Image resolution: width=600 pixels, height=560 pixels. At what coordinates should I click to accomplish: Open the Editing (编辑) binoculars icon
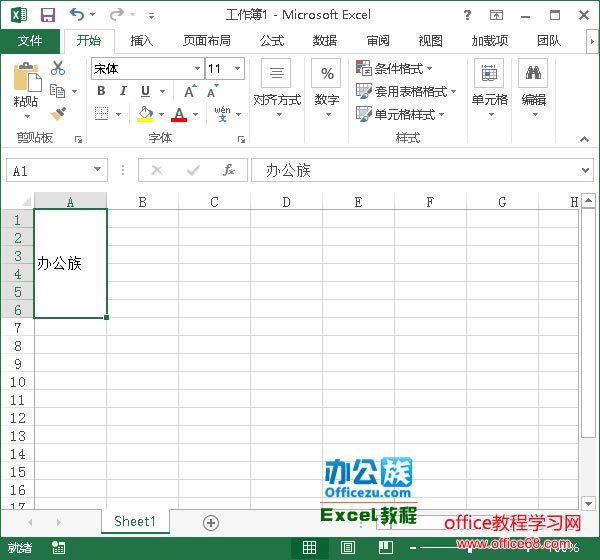[x=533, y=73]
